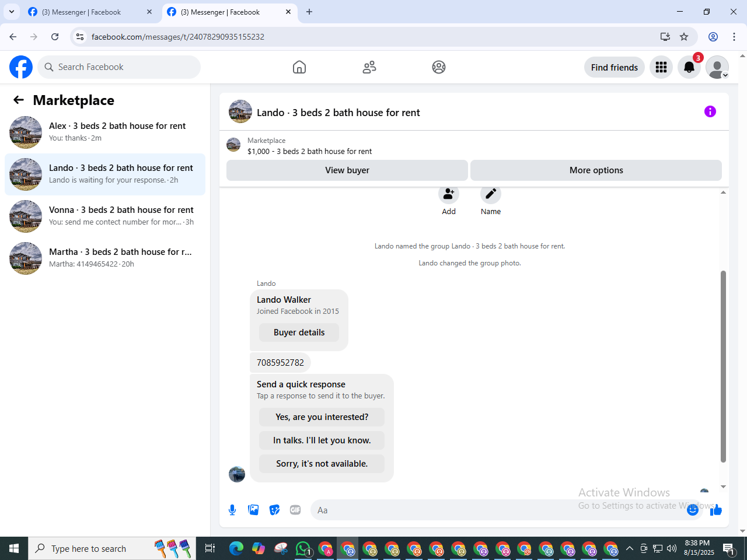Open Chrome profile icon
The height and width of the screenshot is (560, 747).
pos(713,37)
